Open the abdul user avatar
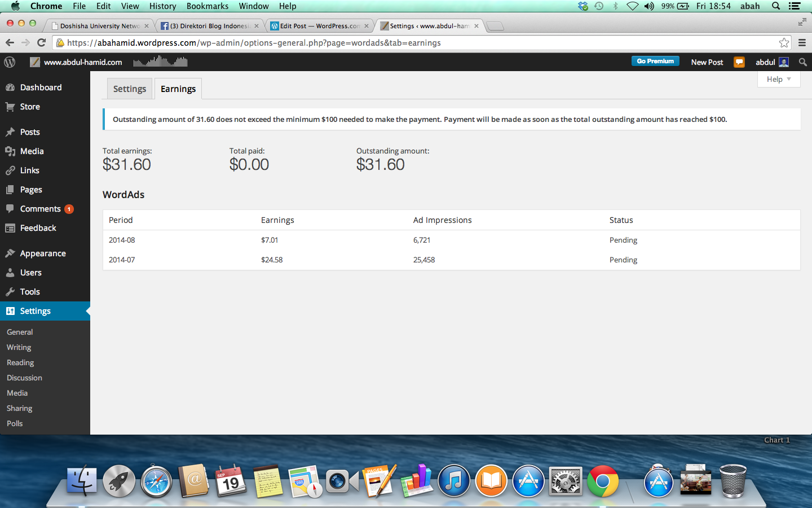The width and height of the screenshot is (812, 508). click(x=784, y=62)
